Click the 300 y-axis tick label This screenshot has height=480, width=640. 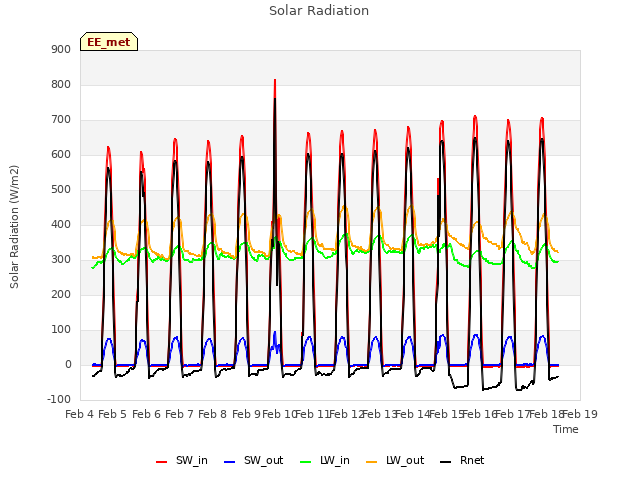tap(61, 260)
